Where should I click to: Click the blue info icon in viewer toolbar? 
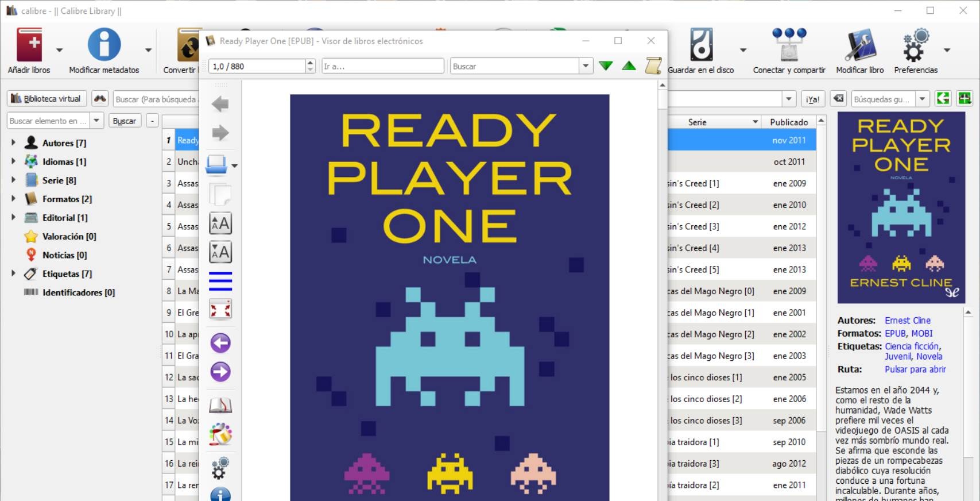point(220,495)
